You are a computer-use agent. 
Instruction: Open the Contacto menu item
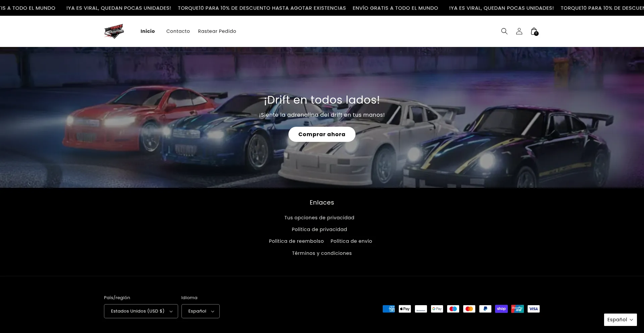click(x=178, y=31)
